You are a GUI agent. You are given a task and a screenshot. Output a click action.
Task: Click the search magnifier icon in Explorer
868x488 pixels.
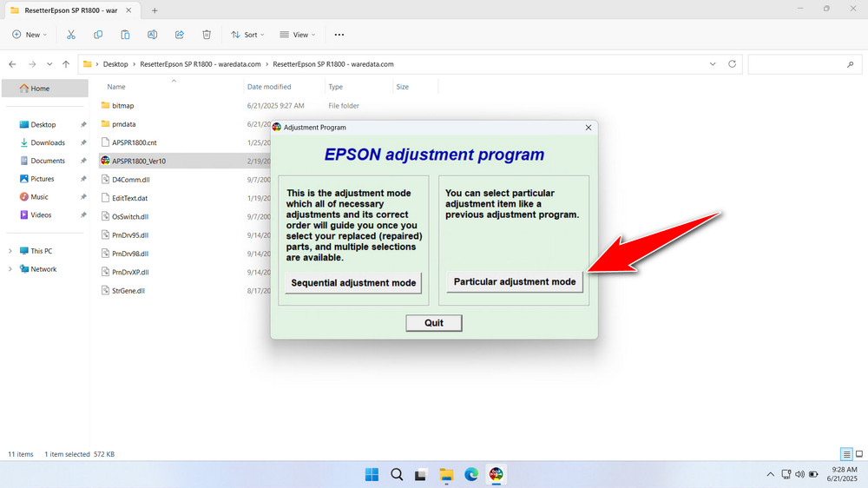pyautogui.click(x=851, y=64)
